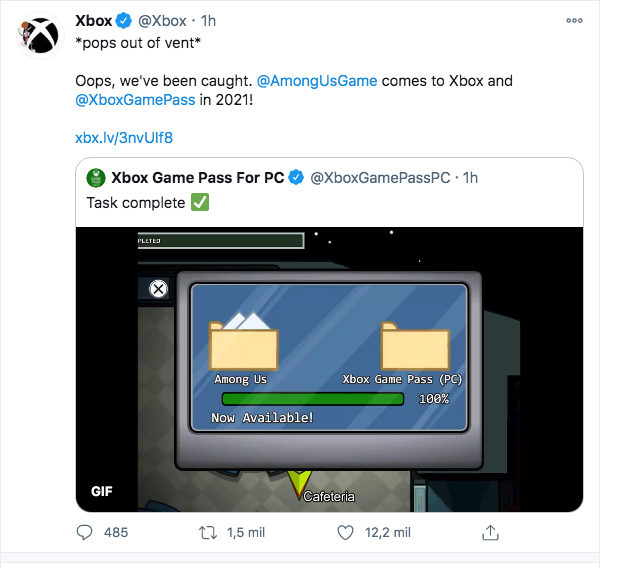Screen dimensions: 623x568
Task: Click the Xbox Game Pass For PC name
Action: click(198, 178)
